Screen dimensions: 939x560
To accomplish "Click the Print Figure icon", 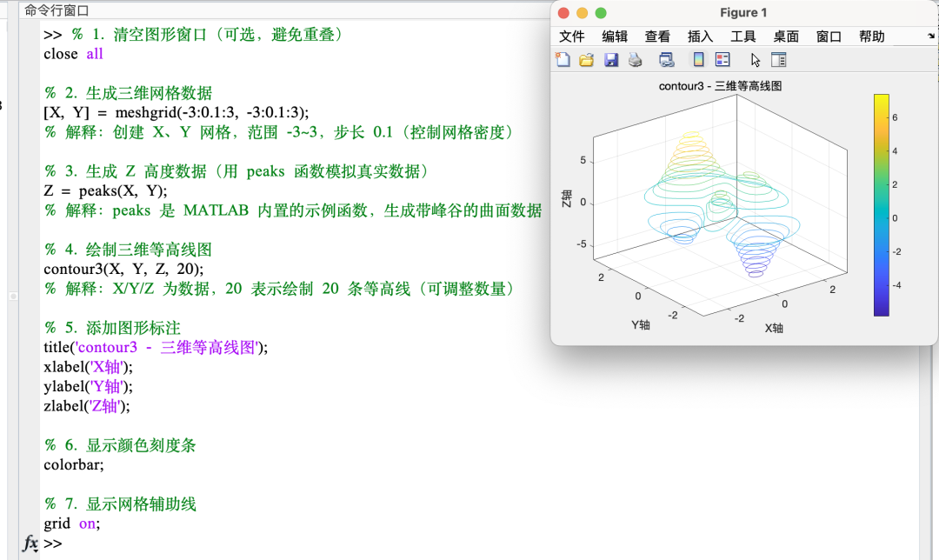I will pos(636,59).
